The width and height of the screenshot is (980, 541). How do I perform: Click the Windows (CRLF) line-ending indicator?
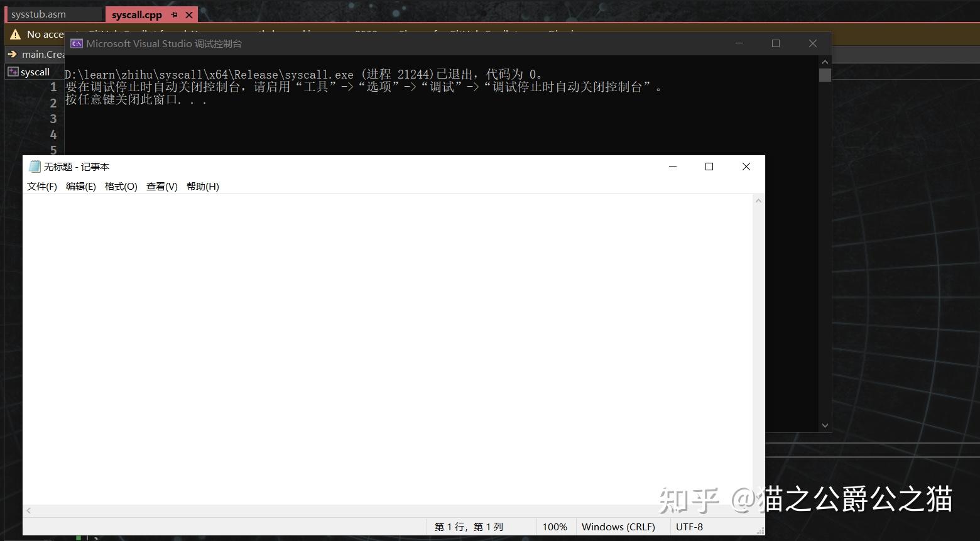(618, 527)
